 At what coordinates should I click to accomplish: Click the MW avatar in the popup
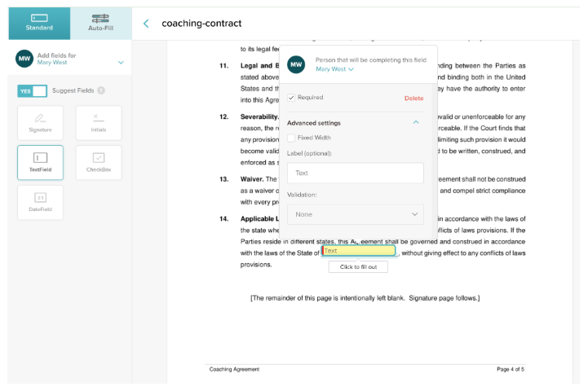click(297, 64)
